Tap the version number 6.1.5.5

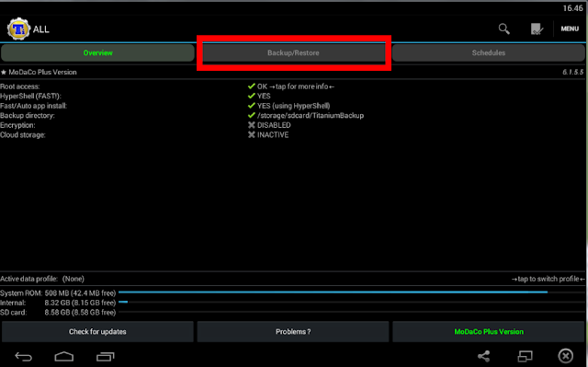pyautogui.click(x=573, y=72)
